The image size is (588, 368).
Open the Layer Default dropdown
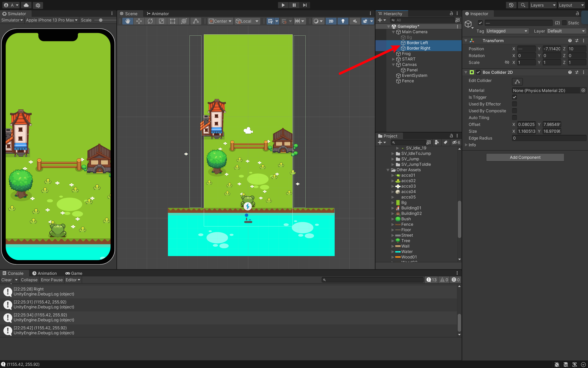(x=566, y=31)
